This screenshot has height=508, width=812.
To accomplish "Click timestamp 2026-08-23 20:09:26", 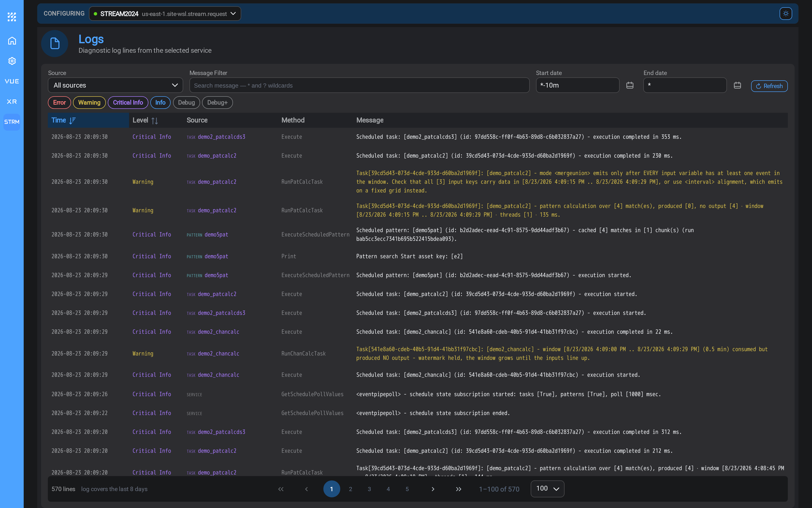I will pos(80,394).
